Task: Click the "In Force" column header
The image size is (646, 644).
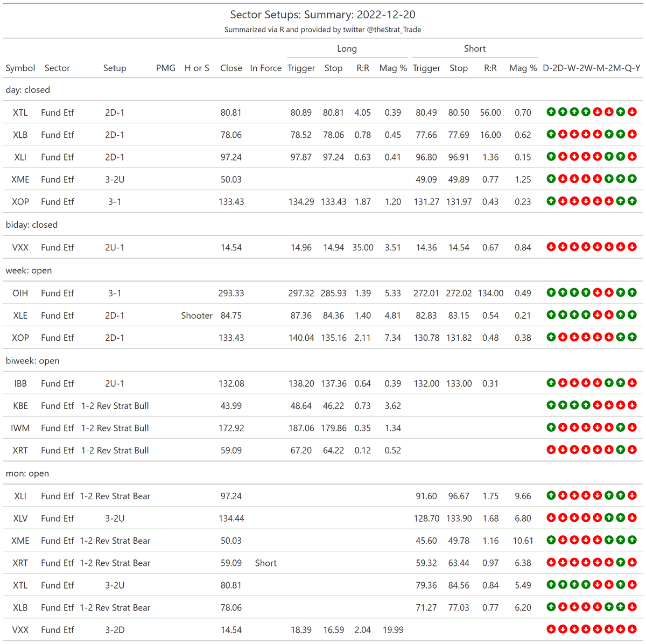Action: tap(266, 68)
